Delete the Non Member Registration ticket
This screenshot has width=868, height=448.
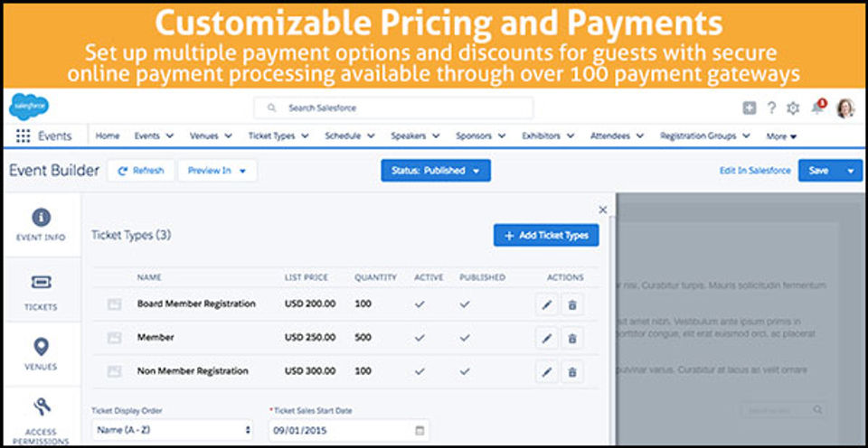click(572, 371)
